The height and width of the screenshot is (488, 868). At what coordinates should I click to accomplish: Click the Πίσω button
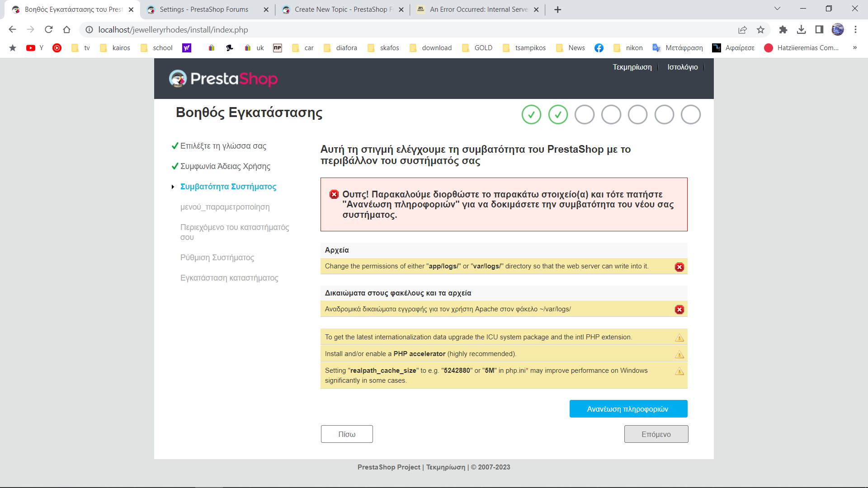[x=347, y=434]
